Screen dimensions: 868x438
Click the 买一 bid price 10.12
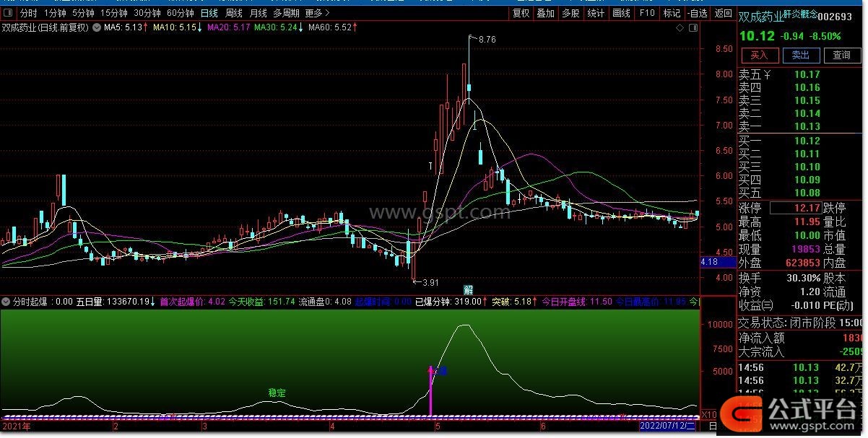pos(807,141)
